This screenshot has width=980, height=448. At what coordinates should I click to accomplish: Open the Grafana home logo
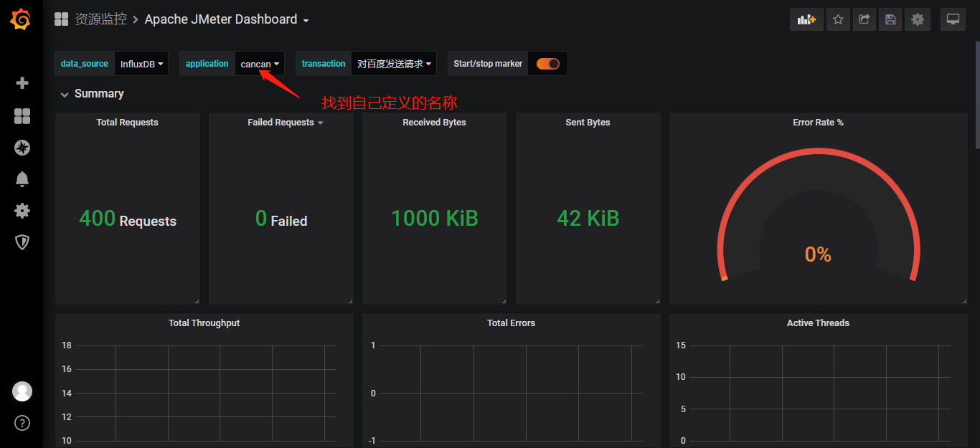[21, 20]
